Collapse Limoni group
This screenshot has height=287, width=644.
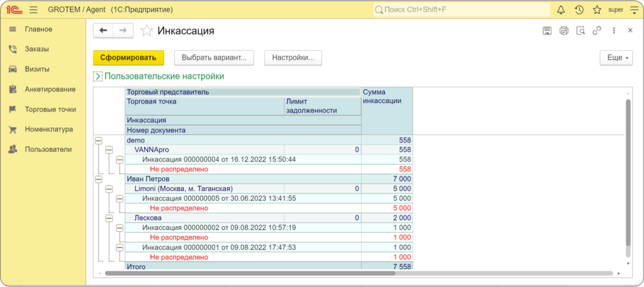point(109,189)
